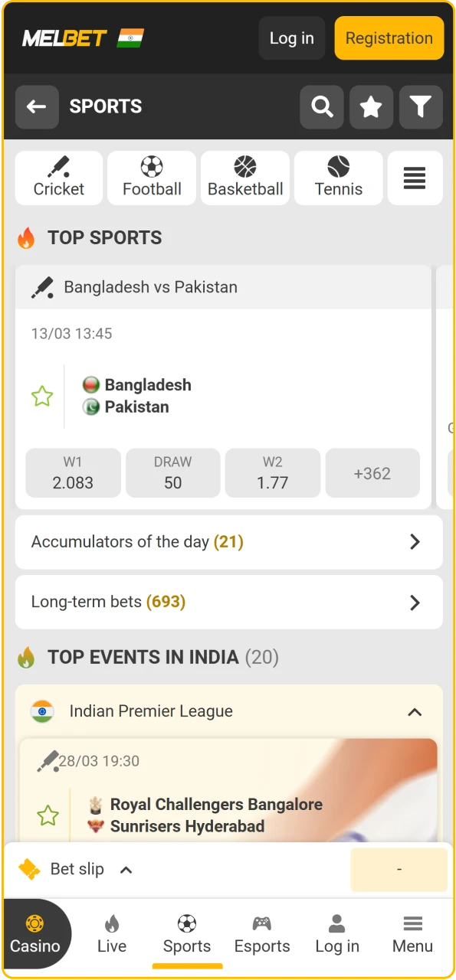
Task: Select the W1 odds of 2.083
Action: click(73, 472)
